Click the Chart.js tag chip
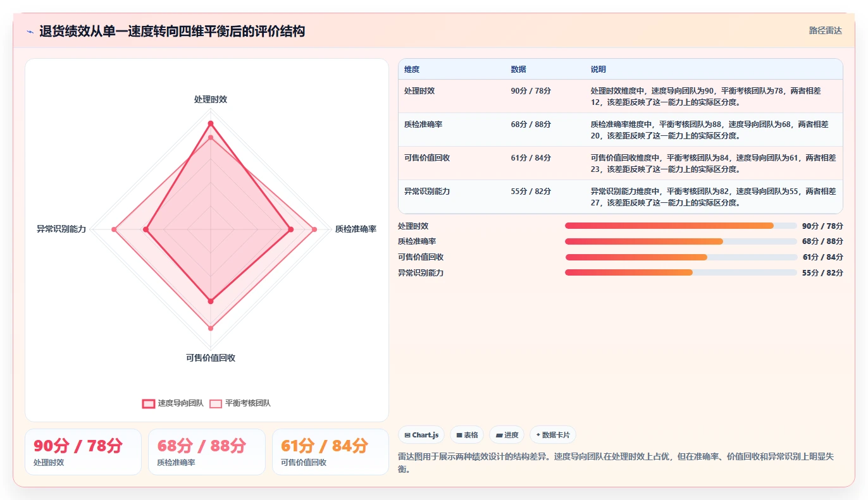868x500 pixels. (x=421, y=435)
